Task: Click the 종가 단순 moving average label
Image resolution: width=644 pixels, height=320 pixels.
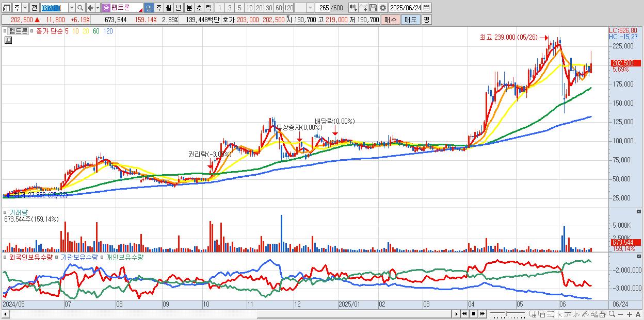Action: coord(50,31)
